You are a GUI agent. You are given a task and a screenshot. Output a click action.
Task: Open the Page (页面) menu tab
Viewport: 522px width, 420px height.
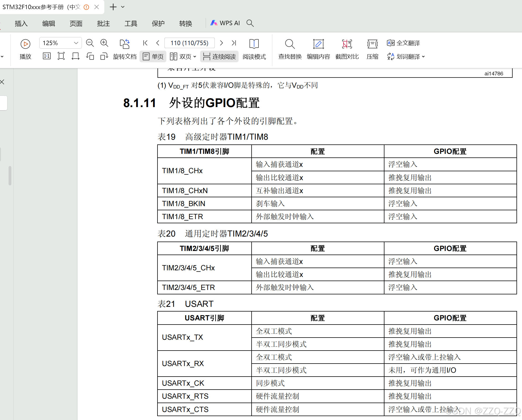[x=76, y=24]
